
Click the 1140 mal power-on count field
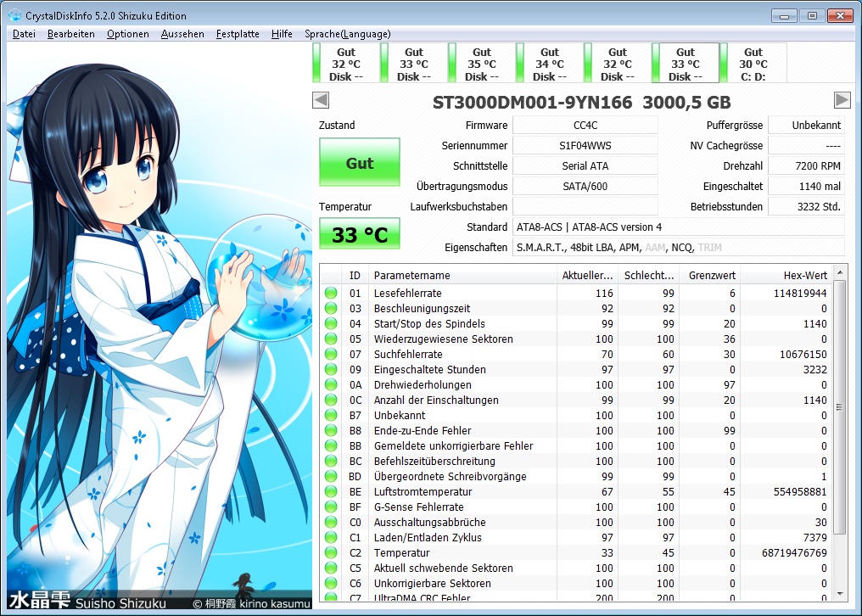[806, 187]
